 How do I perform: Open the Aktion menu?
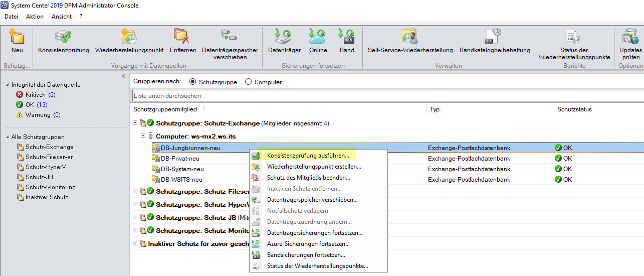click(35, 17)
